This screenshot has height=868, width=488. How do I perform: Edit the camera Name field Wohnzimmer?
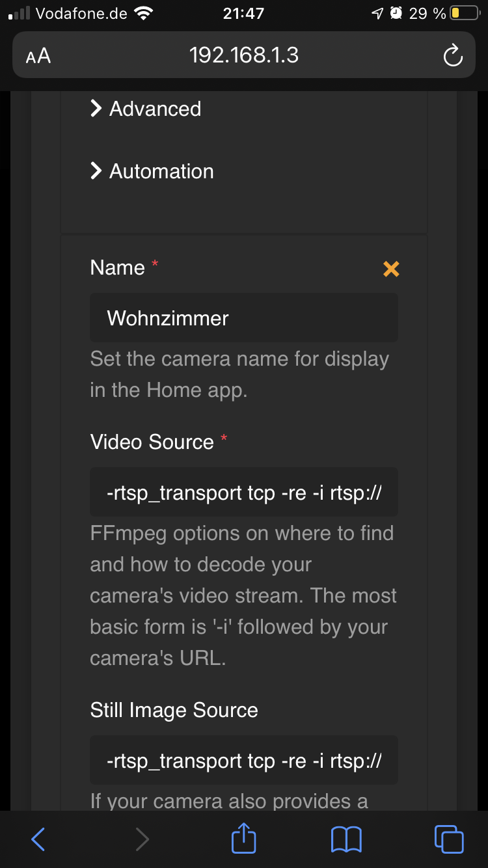click(x=243, y=318)
